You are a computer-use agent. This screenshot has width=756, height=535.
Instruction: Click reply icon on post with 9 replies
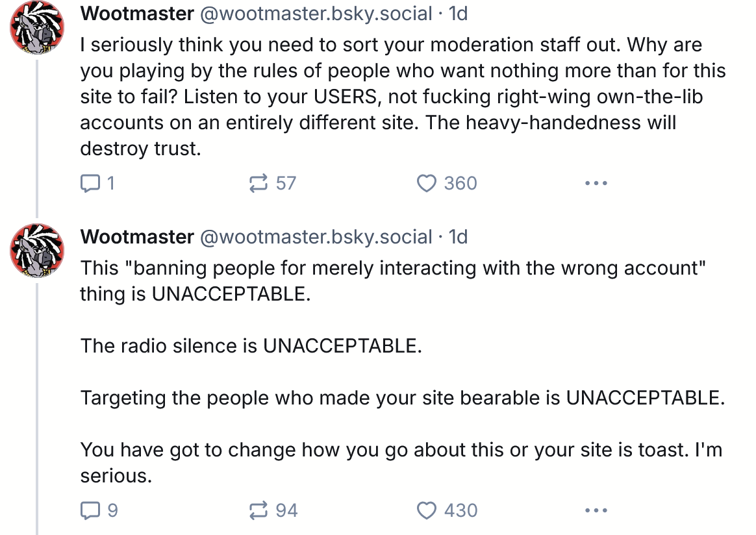pyautogui.click(x=89, y=511)
